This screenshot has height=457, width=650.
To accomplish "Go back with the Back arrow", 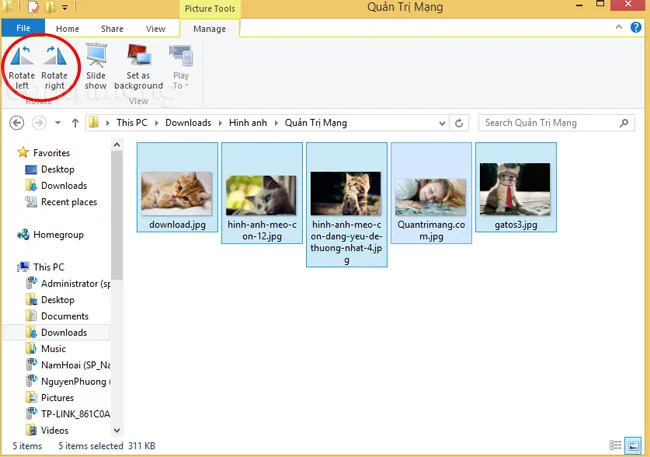I will [16, 123].
